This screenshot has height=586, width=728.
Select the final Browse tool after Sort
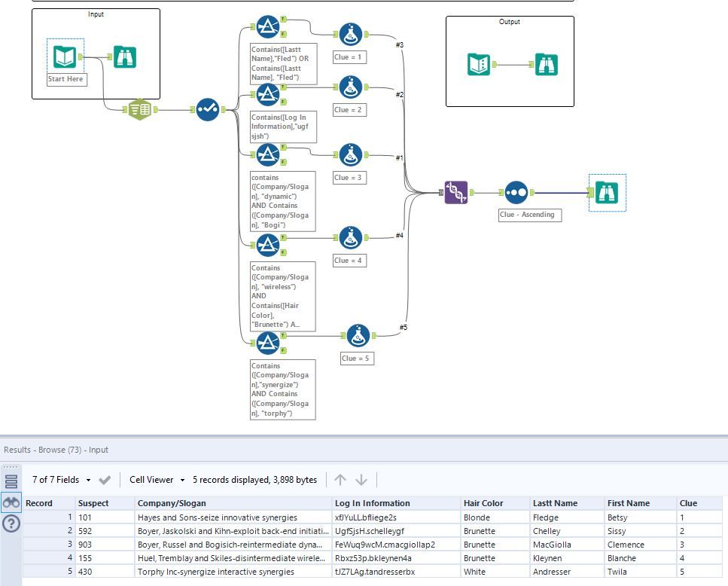[607, 193]
